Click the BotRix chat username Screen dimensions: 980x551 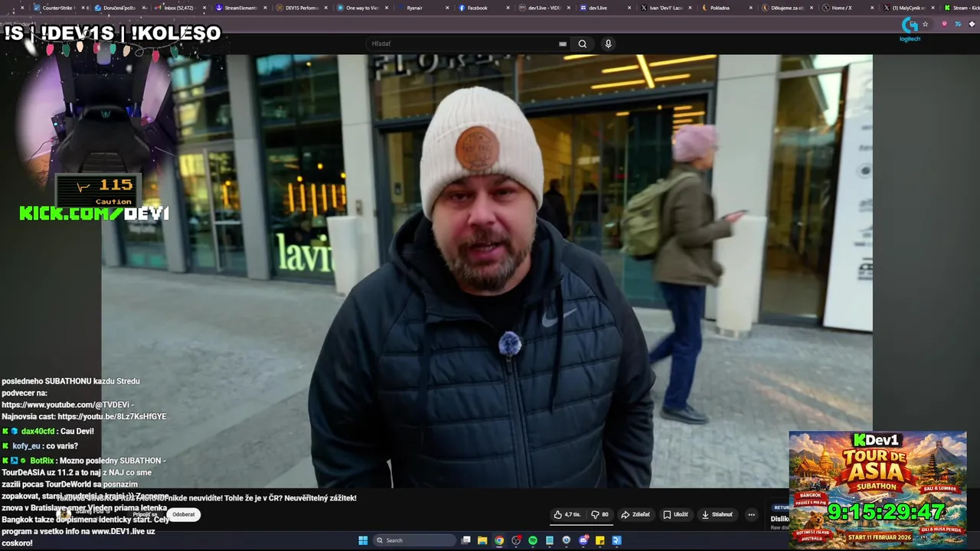click(x=42, y=461)
